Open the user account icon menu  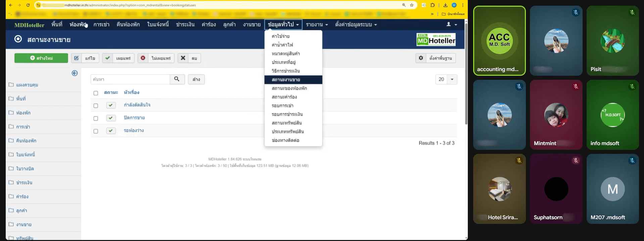point(452,24)
